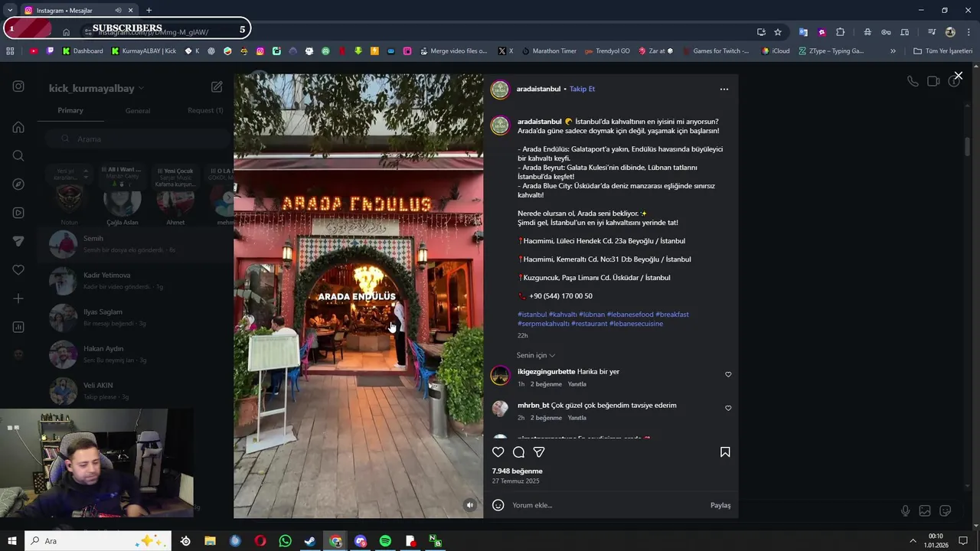Open Trendyol GO bookmark

pyautogui.click(x=607, y=51)
